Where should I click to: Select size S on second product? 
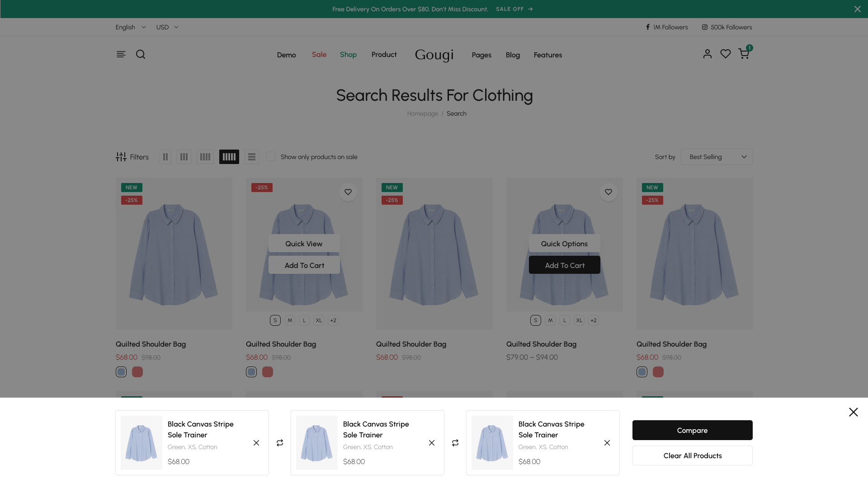pos(275,320)
